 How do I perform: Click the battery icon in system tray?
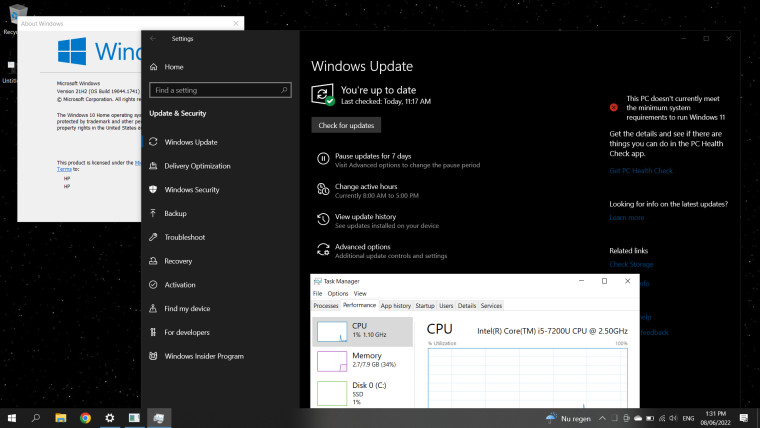click(x=650, y=418)
